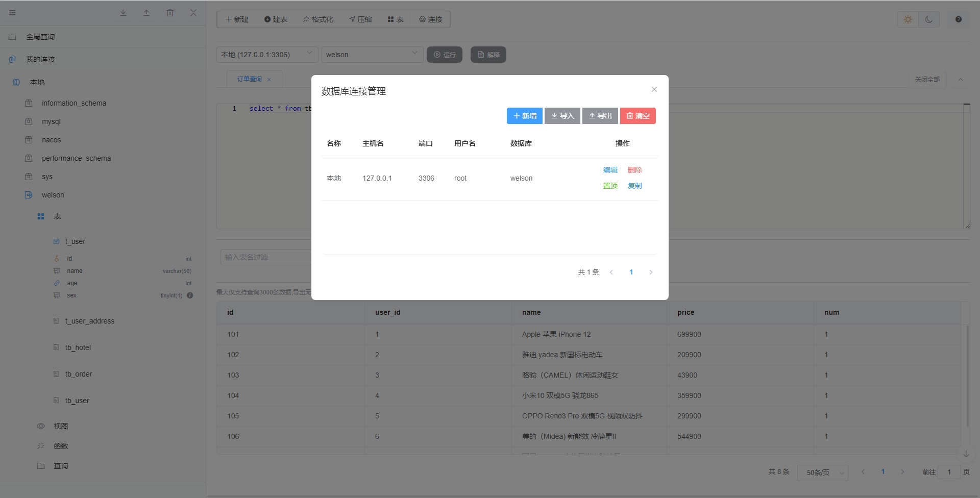Click previous page arrow in dialog pagination
Image resolution: width=980 pixels, height=498 pixels.
[x=611, y=272]
